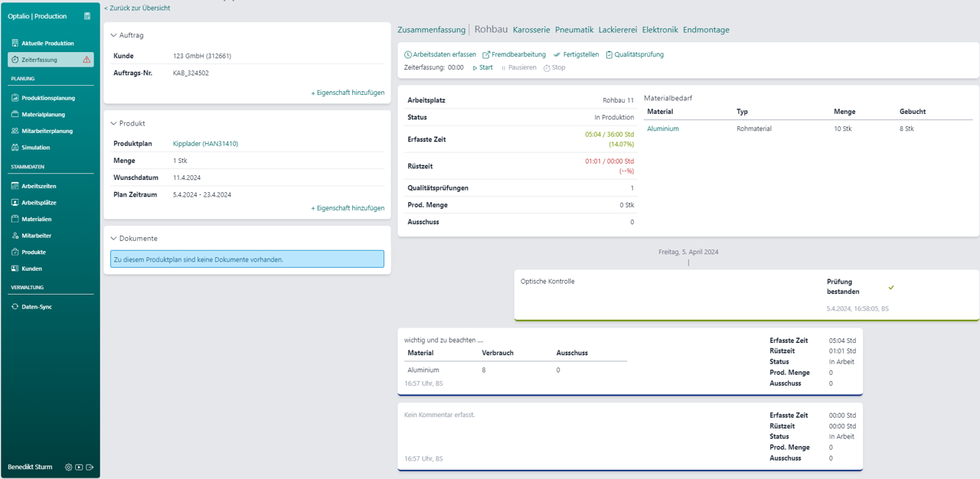Pause the time tracking with Pausieren
Screen dimensions: 980x479
point(519,67)
